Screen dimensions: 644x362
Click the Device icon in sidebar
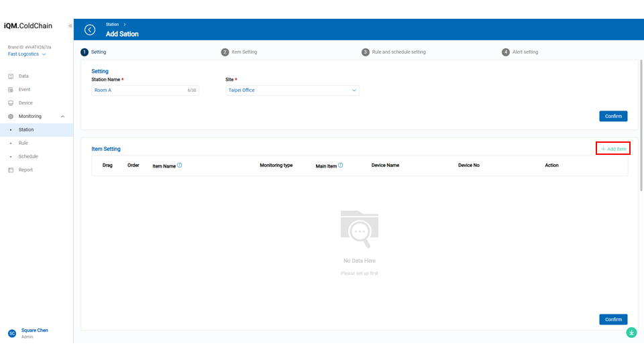[11, 103]
